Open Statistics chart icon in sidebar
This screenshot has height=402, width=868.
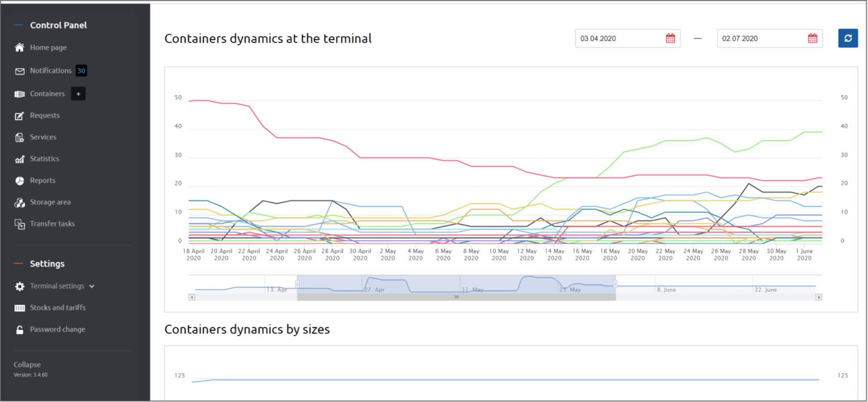click(19, 159)
